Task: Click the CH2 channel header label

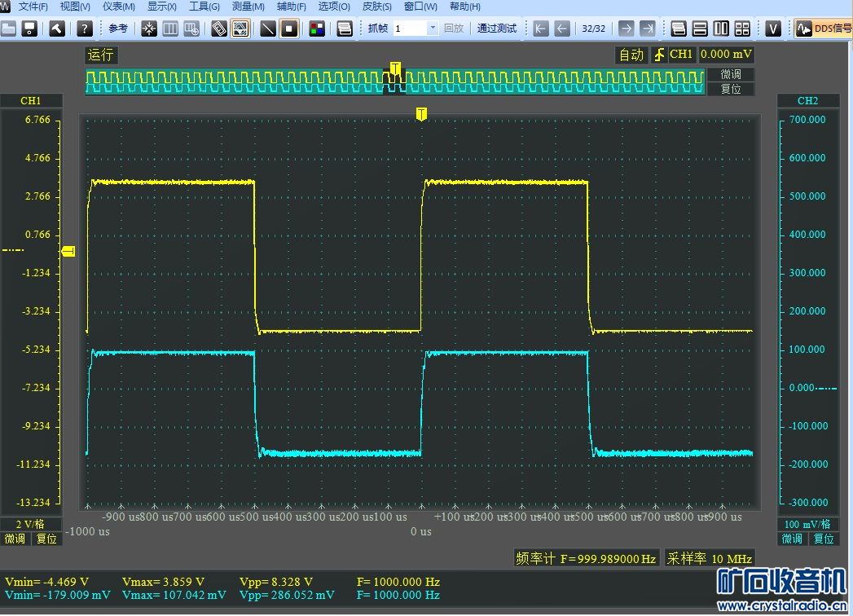Action: point(808,101)
